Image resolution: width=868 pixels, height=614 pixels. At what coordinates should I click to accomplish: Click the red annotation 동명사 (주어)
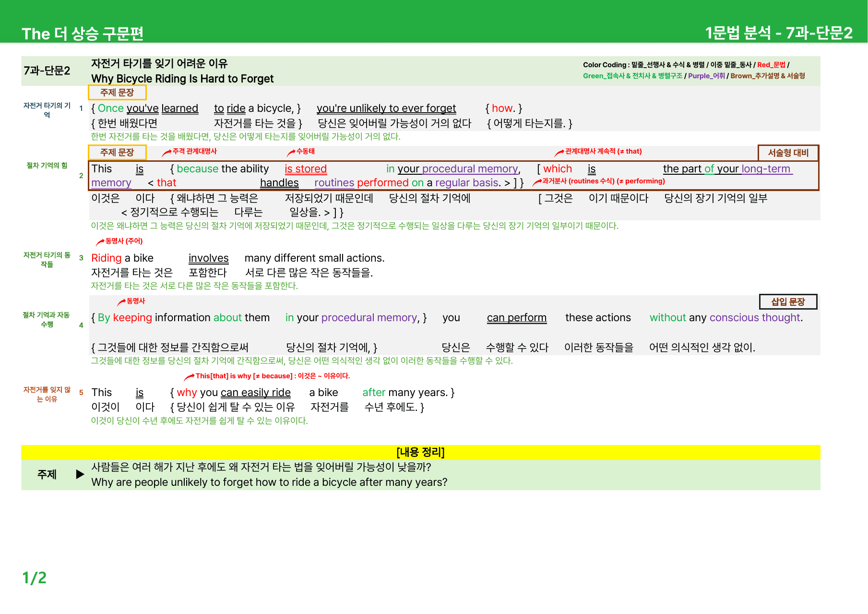click(124, 241)
